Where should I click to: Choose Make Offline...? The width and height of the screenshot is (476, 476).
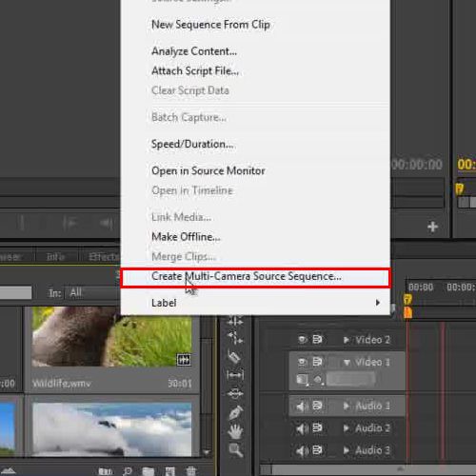255,237
